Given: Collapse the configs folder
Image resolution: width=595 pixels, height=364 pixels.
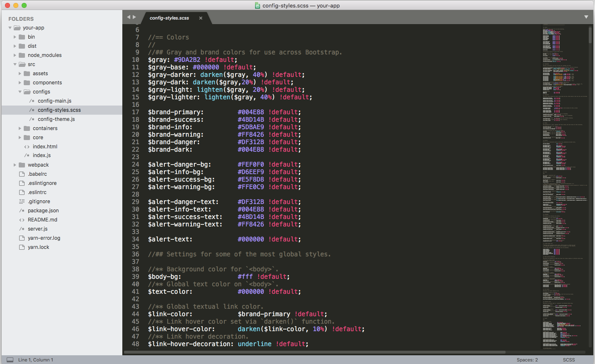Looking at the screenshot, I should 20,91.
